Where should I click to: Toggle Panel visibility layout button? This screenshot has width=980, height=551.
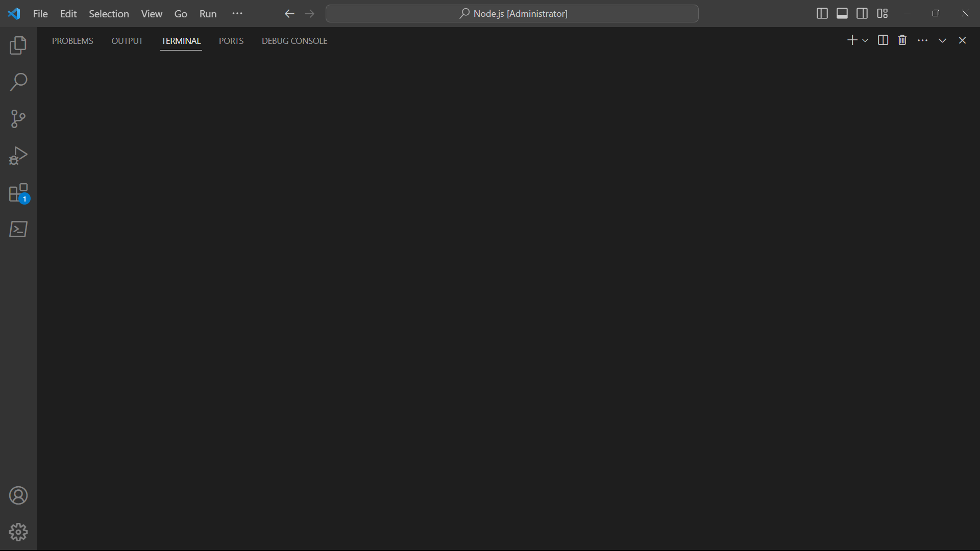click(x=842, y=14)
